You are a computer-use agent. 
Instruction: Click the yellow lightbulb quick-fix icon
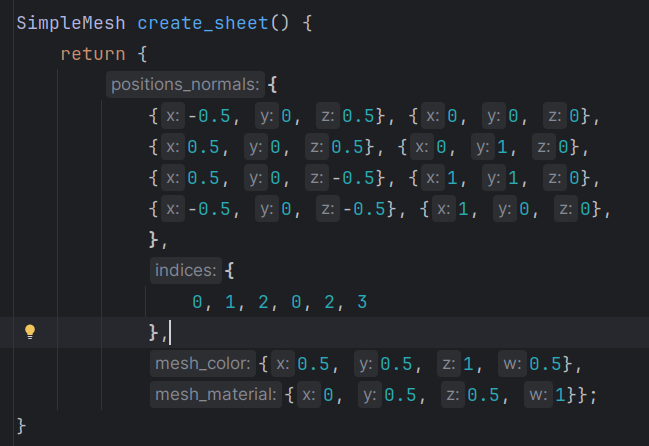[30, 331]
